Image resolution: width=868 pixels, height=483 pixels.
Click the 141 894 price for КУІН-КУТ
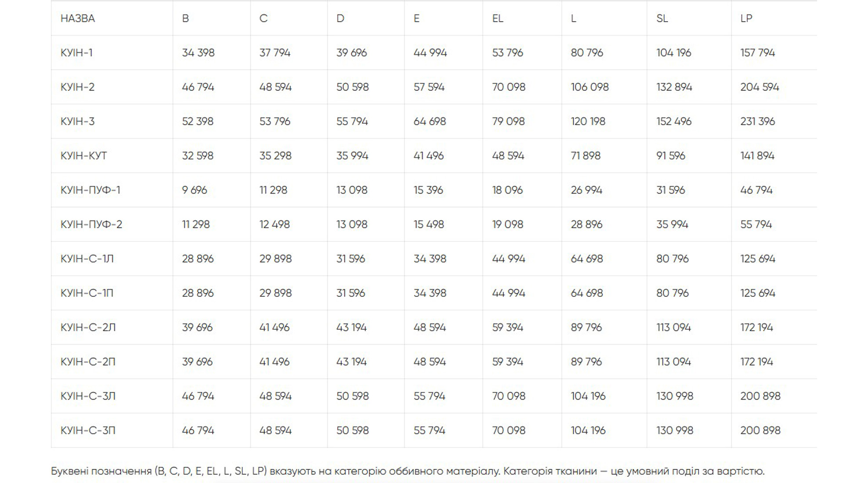click(757, 156)
